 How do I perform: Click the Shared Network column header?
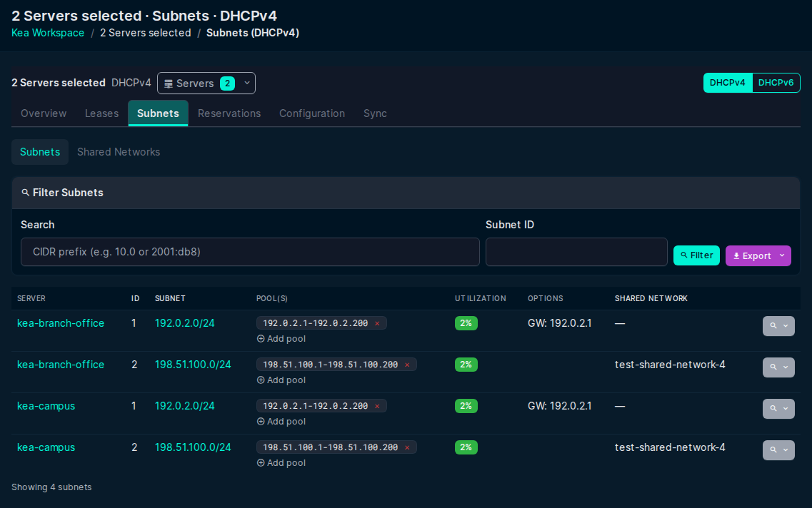651,298
